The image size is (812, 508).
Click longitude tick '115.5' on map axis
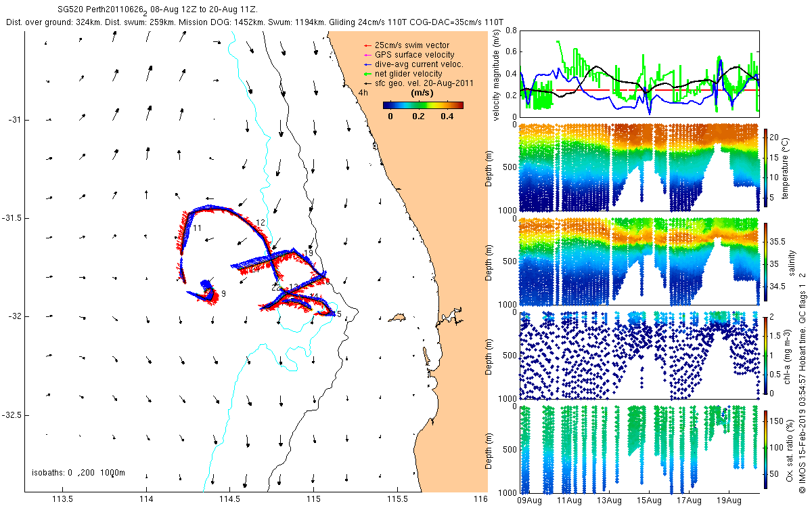(x=397, y=500)
